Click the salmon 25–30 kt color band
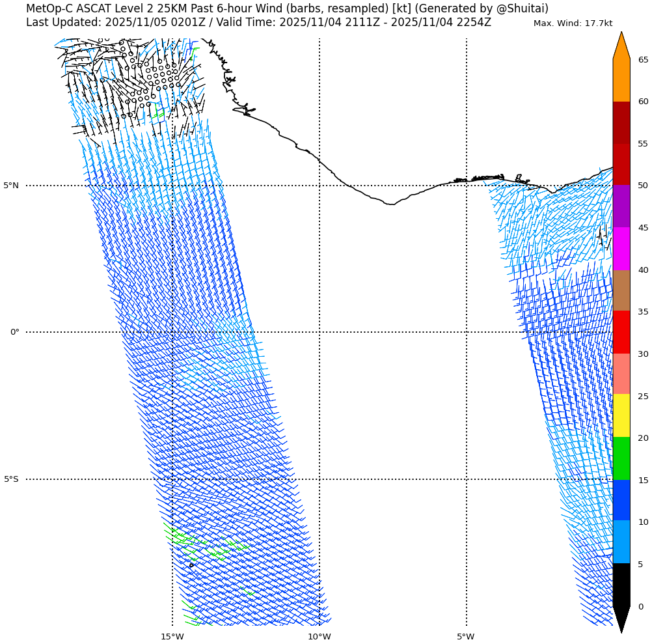Image resolution: width=652 pixels, height=644 pixels. pyautogui.click(x=621, y=374)
